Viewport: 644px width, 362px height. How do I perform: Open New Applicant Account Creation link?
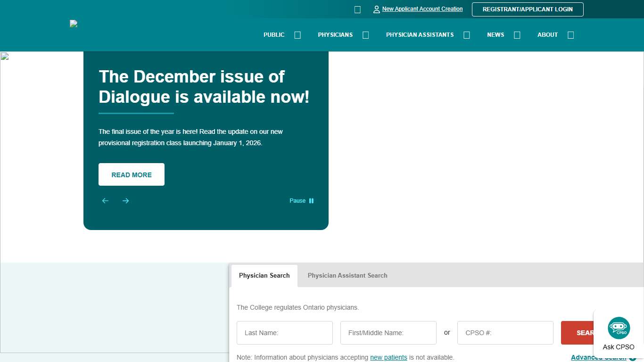[422, 9]
